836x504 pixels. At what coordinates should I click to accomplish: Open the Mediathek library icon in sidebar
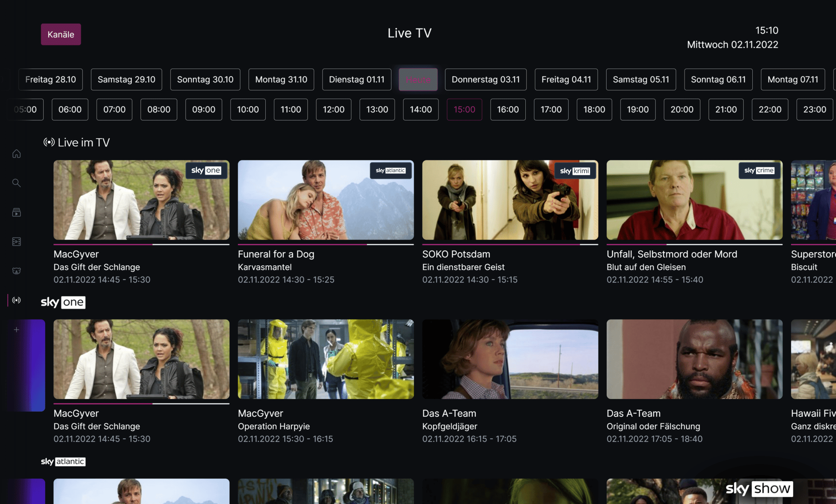(16, 212)
